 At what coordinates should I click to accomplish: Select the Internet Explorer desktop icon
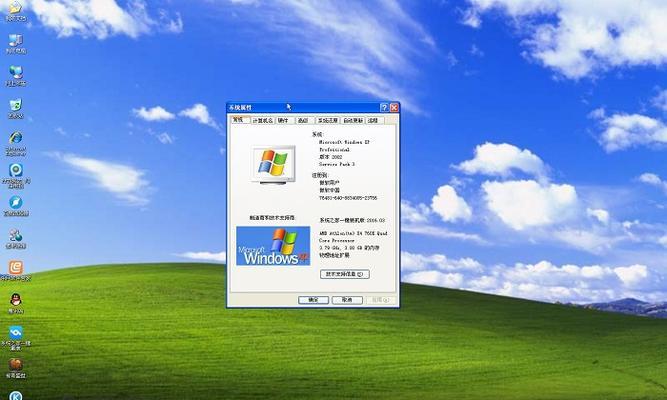point(16,143)
